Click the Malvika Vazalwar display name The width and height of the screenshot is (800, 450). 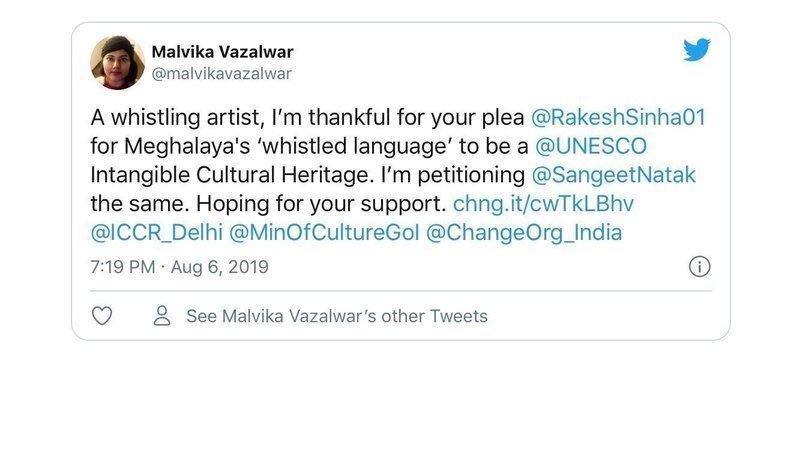click(x=222, y=51)
